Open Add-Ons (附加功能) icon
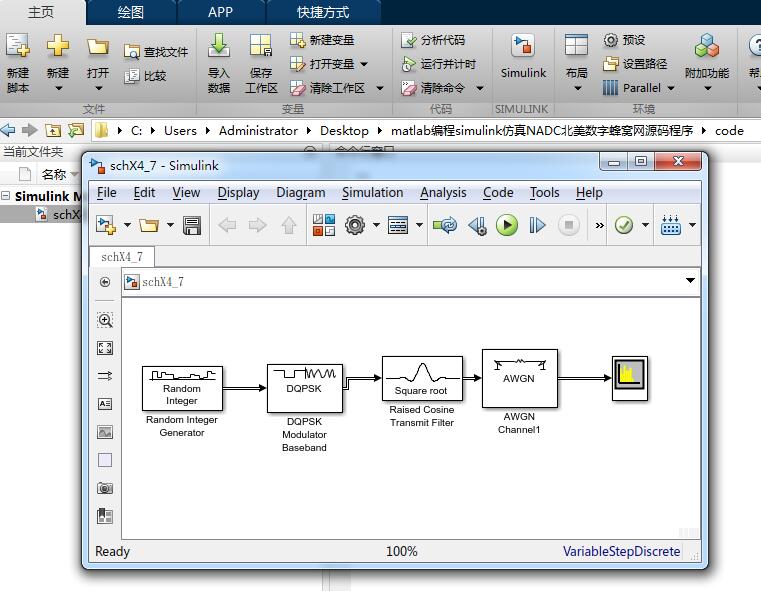The height and width of the screenshot is (591, 761). pos(707,46)
